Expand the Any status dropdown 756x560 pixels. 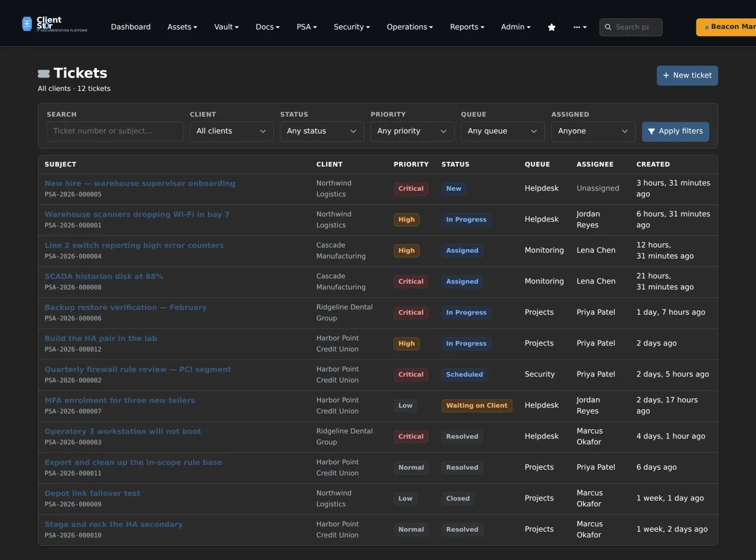click(322, 131)
